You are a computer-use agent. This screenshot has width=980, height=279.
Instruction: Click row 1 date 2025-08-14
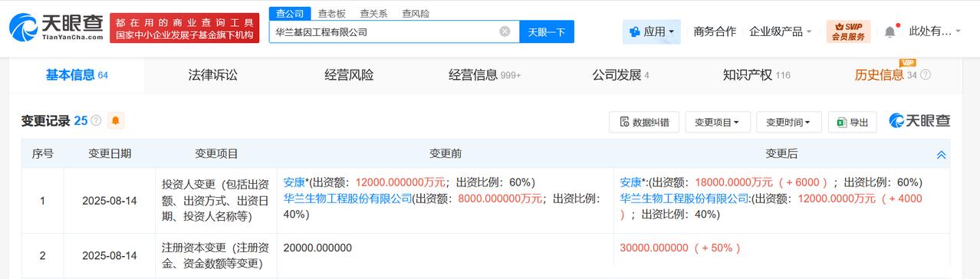coord(110,201)
